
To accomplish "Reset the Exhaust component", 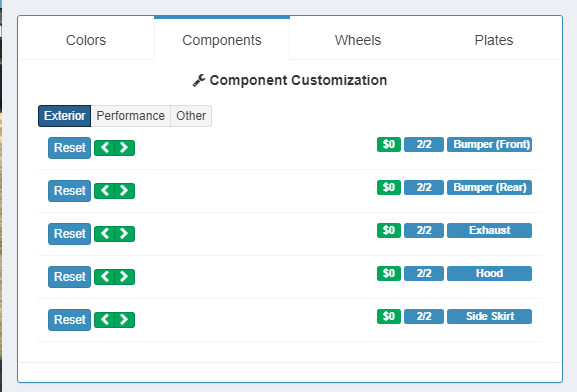I will pyautogui.click(x=69, y=234).
